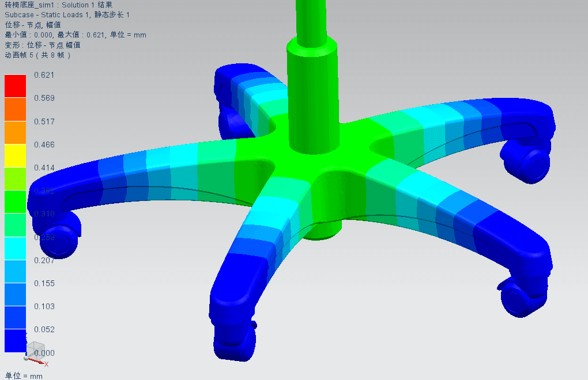Pick the cyan swatch in the legend bar

(x=16, y=248)
